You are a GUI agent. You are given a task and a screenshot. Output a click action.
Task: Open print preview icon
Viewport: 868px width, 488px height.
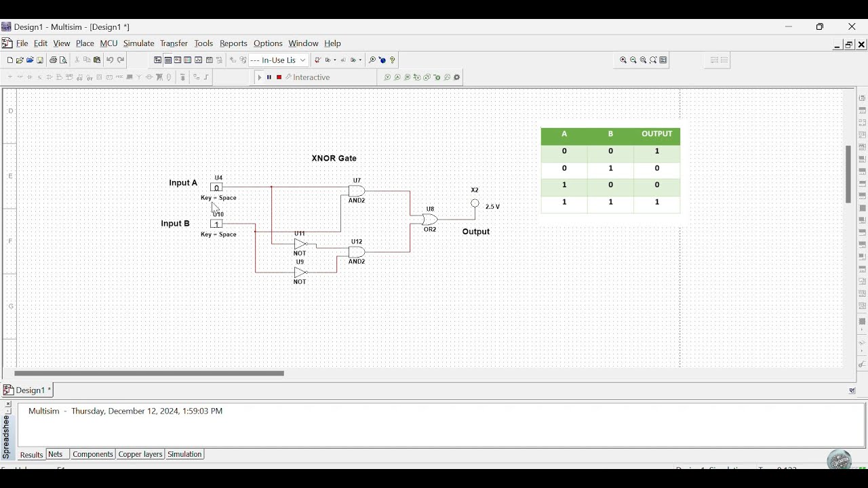click(x=63, y=60)
